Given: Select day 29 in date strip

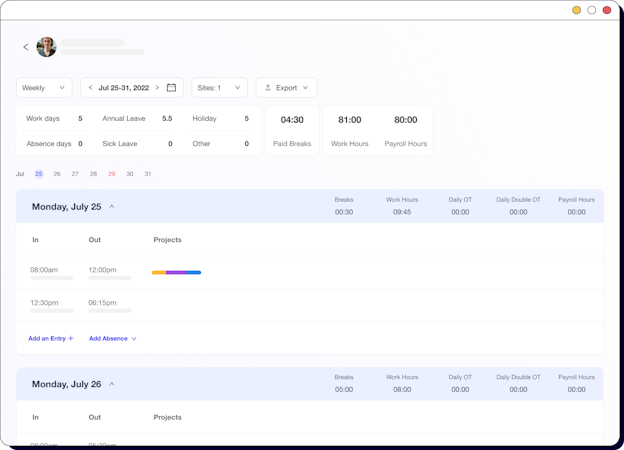Looking at the screenshot, I should pos(111,174).
